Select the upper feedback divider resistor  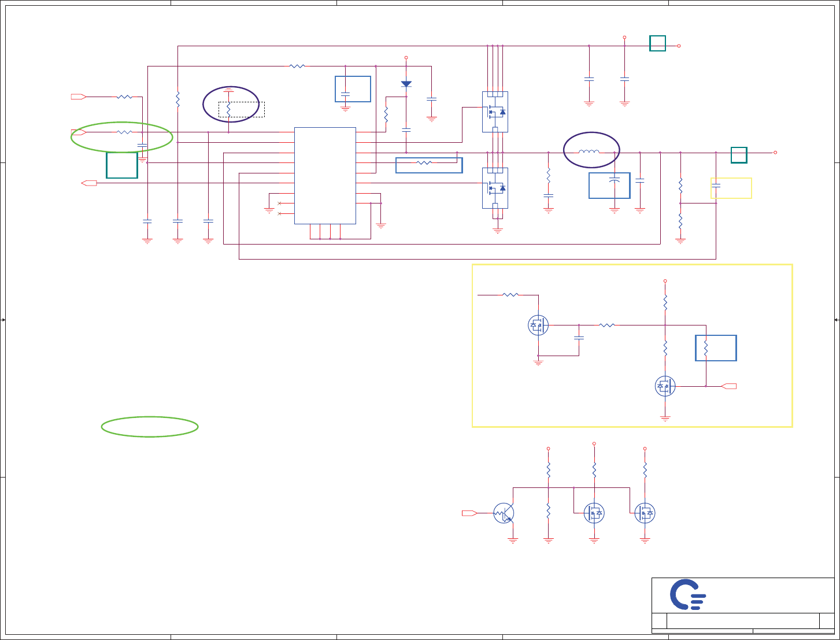680,186
